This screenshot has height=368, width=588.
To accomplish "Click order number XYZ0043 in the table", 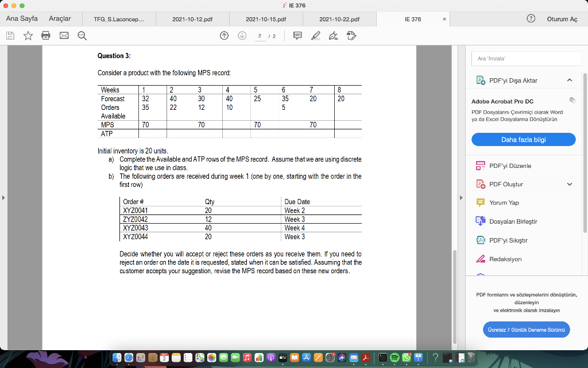I will click(x=136, y=228).
